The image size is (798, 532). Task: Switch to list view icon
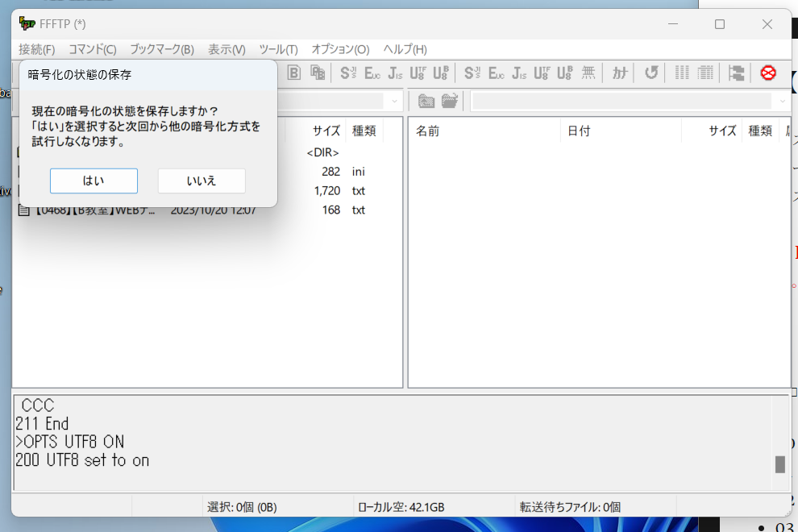(682, 73)
